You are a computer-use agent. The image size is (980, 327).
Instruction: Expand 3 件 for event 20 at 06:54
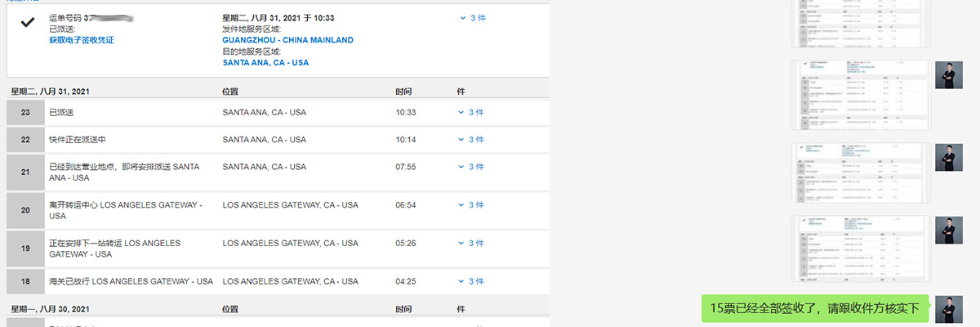pos(471,205)
